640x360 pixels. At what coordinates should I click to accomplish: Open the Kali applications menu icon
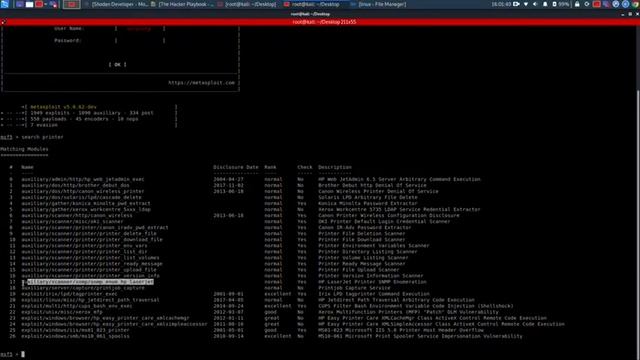(x=4, y=4)
